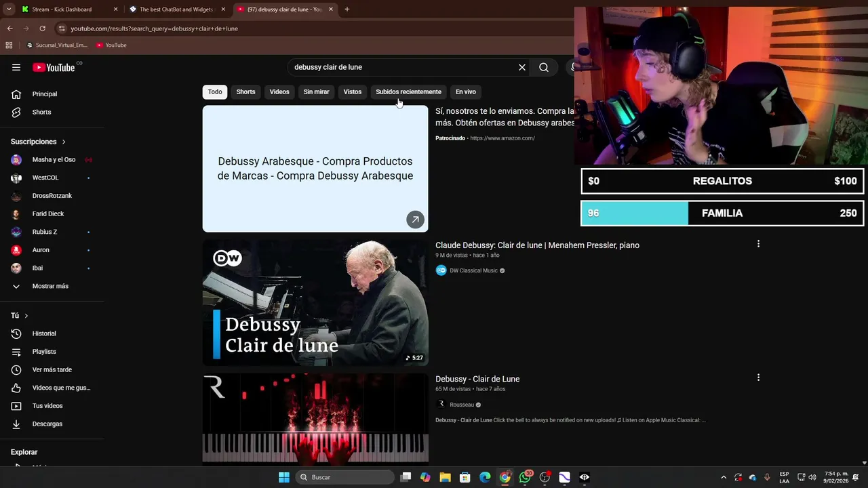Image resolution: width=868 pixels, height=488 pixels.
Task: Select the Sin mirar filter chip
Action: (316, 91)
